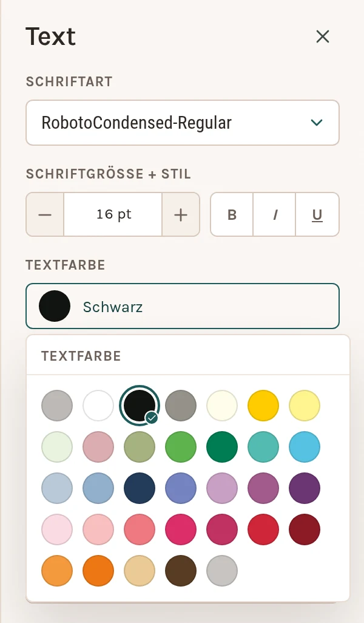This screenshot has height=623, width=364.
Task: Pick the silver gray swatch in last row
Action: pyautogui.click(x=222, y=571)
